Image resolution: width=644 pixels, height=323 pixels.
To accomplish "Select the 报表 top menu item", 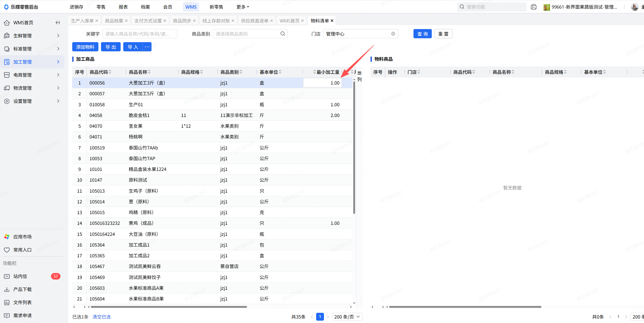I will coord(123,7).
